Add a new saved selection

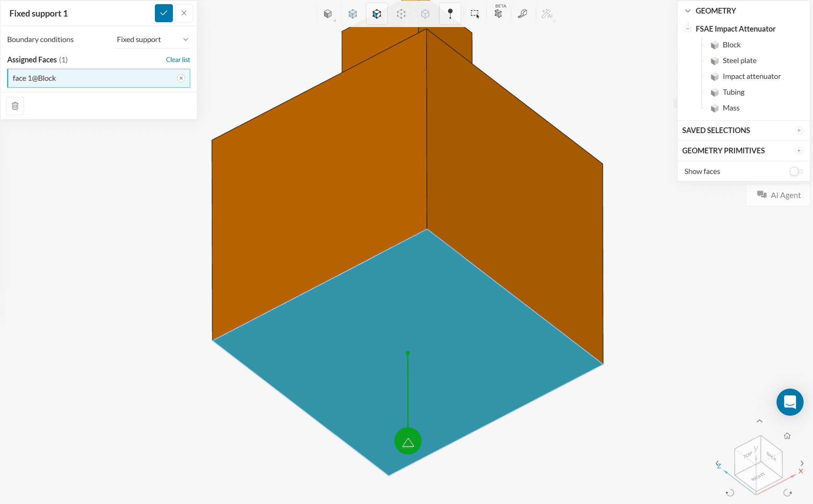pos(799,130)
